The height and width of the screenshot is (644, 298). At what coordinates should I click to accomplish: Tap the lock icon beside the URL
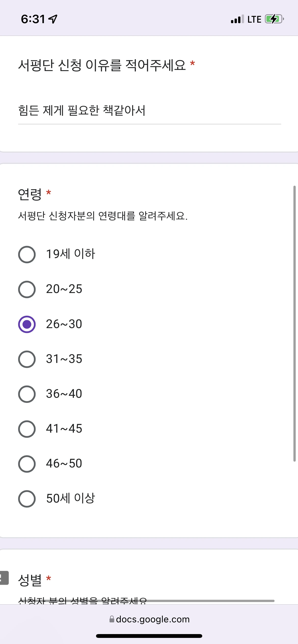tap(112, 619)
